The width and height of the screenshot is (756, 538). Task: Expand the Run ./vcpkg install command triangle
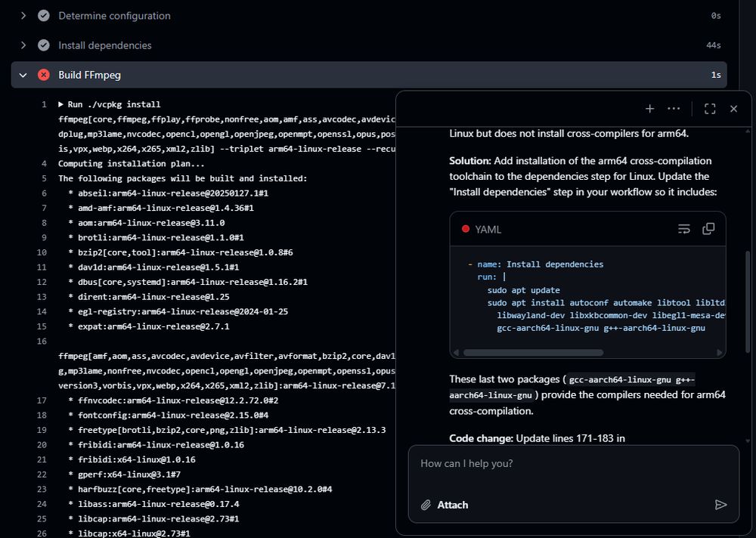pos(60,104)
